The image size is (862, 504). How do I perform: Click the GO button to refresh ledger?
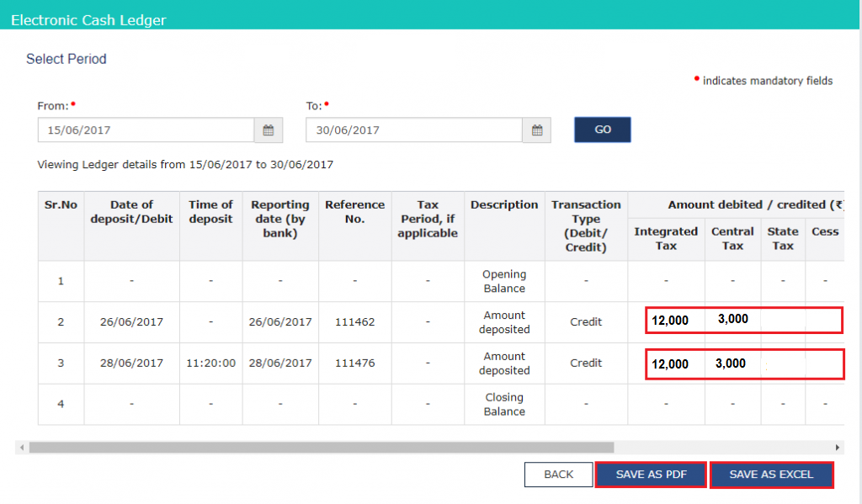coord(602,130)
